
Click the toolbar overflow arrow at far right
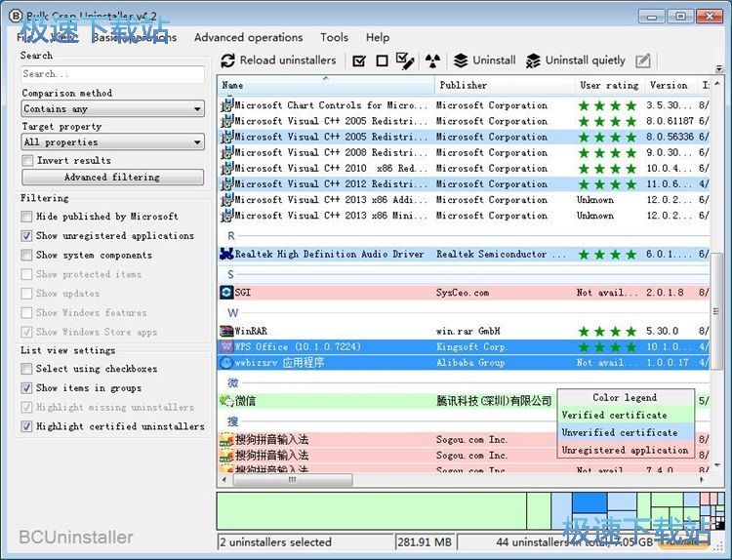(x=719, y=68)
